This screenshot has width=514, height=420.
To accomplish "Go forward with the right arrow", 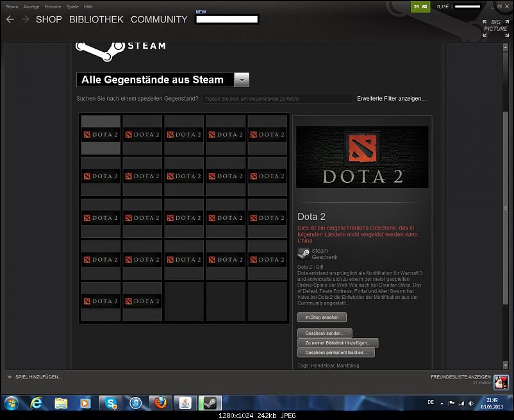I will 25,19.
